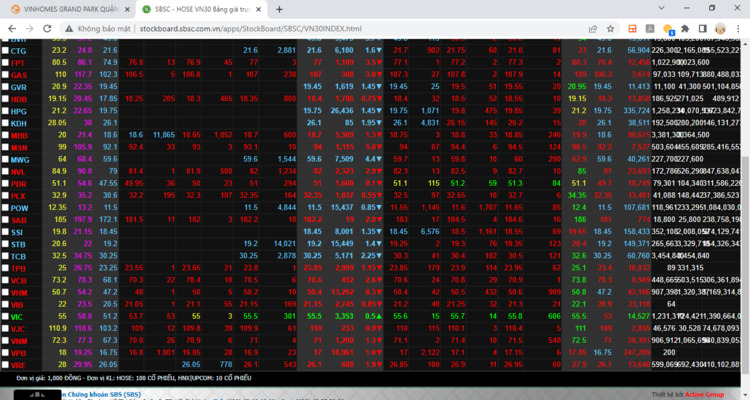Open the PDR stock symbol

(x=19, y=184)
